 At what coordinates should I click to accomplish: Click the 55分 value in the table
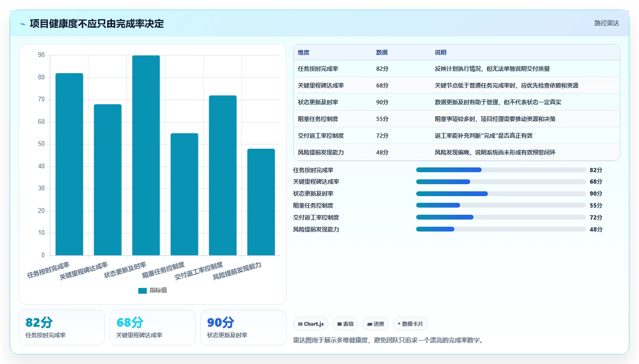[x=382, y=119]
